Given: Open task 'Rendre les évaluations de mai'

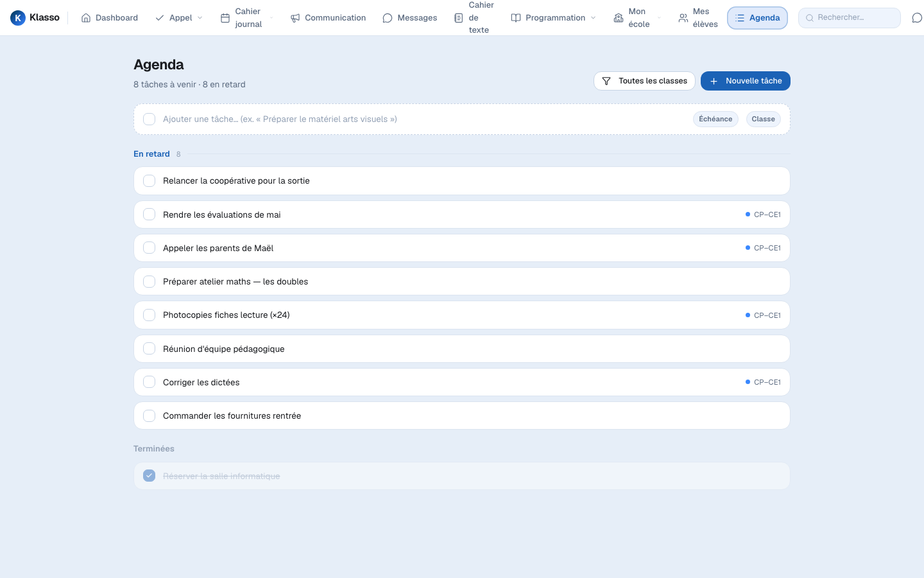Looking at the screenshot, I should (222, 215).
